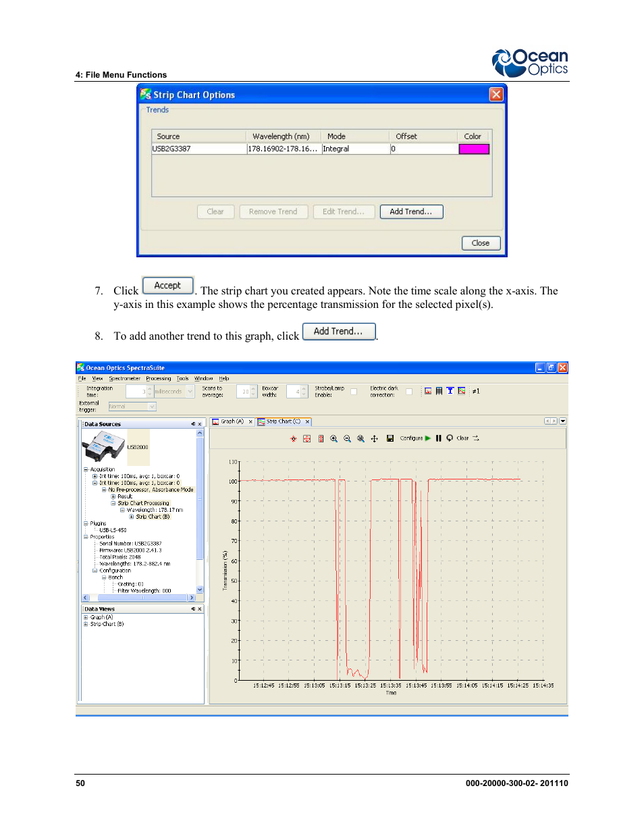
Task: Toggle Electric dark correction checkbox
Action: coord(409,392)
